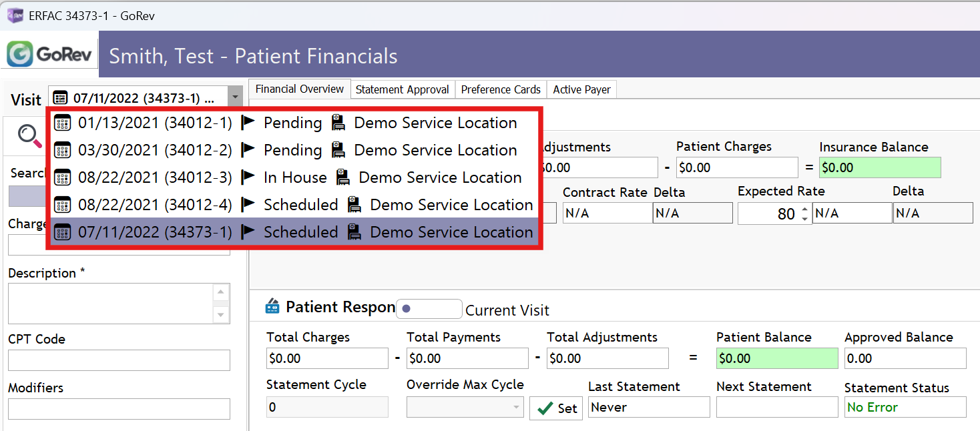Increase Expected Rate with the up arrow
Viewport: 980px width, 431px height.
coord(804,209)
